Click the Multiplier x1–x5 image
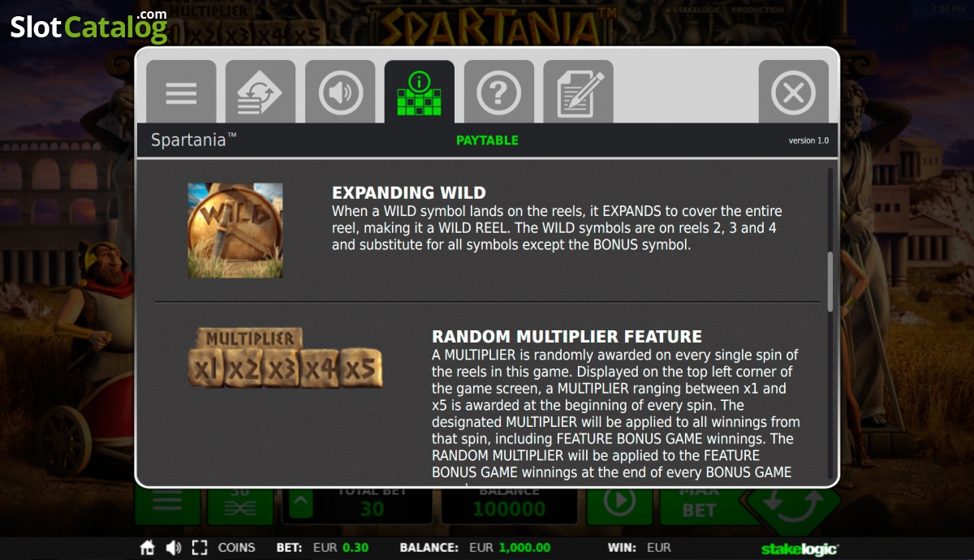Screen dimensions: 974x560 [286, 358]
